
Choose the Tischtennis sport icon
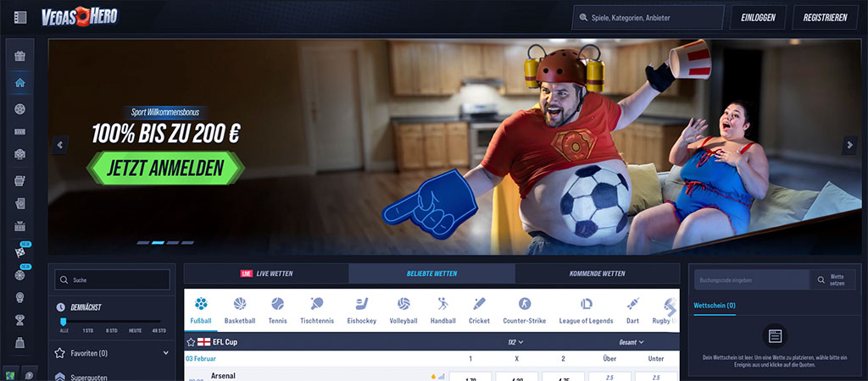pyautogui.click(x=316, y=310)
